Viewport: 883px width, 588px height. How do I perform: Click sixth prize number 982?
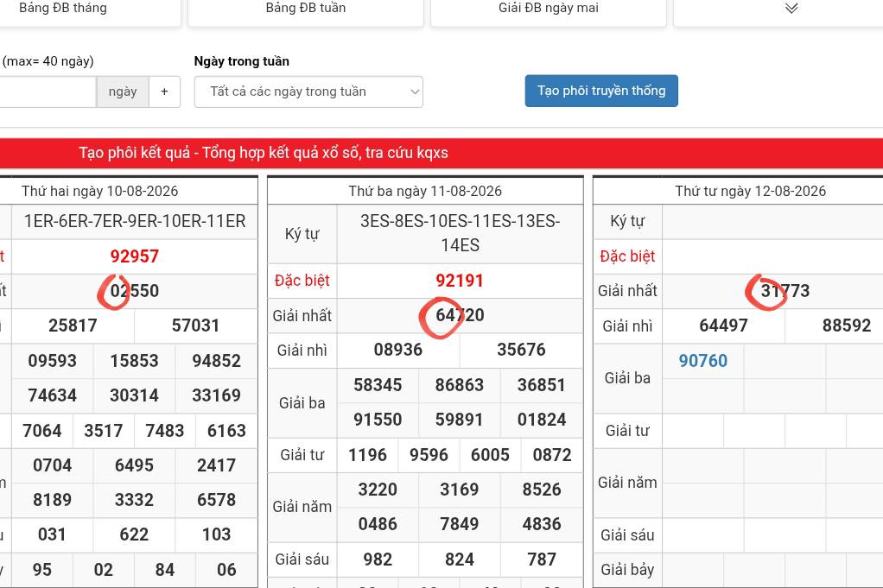tap(378, 560)
